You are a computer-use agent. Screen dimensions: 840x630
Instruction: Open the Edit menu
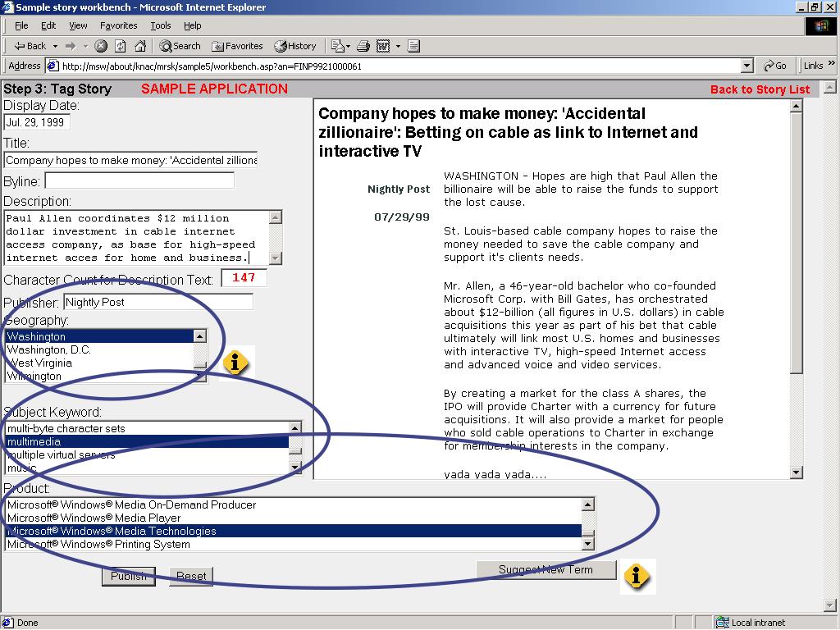click(48, 25)
